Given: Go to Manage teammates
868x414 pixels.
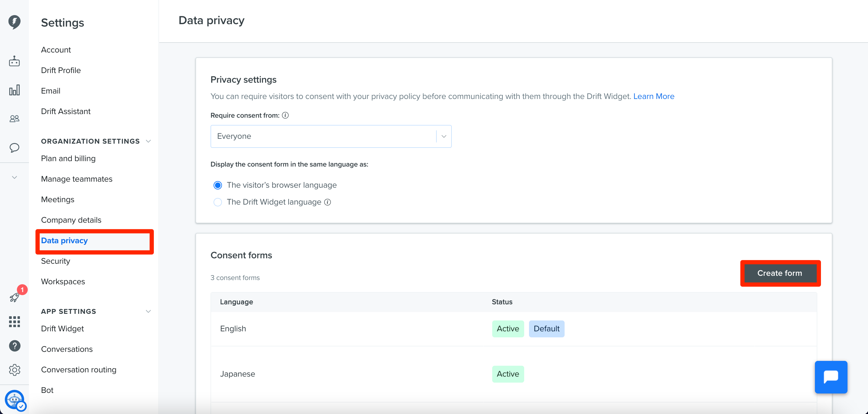Looking at the screenshot, I should (77, 179).
